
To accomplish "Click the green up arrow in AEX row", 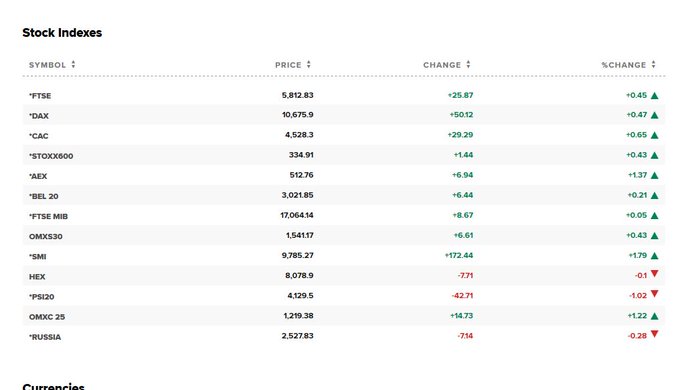I will pos(654,176).
